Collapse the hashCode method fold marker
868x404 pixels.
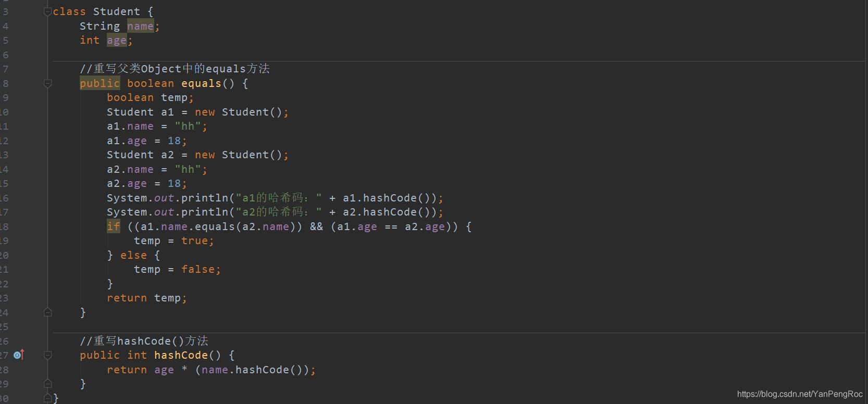click(x=47, y=355)
